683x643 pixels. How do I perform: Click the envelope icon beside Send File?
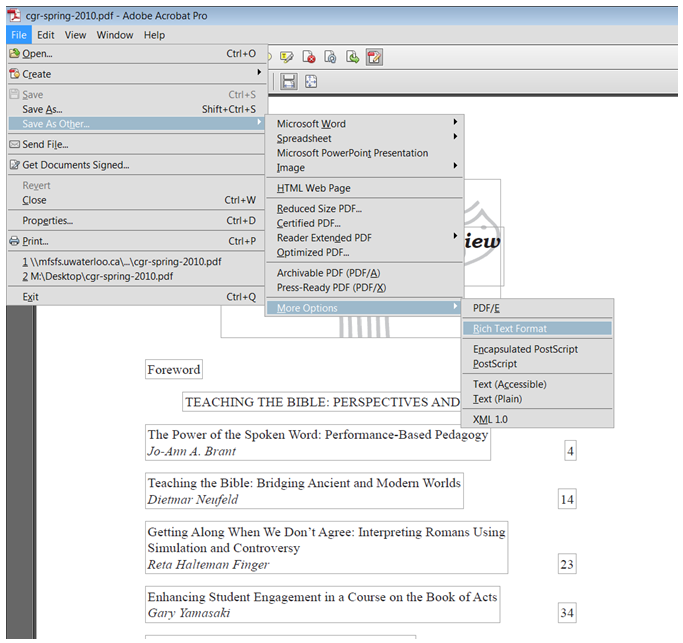click(x=14, y=145)
